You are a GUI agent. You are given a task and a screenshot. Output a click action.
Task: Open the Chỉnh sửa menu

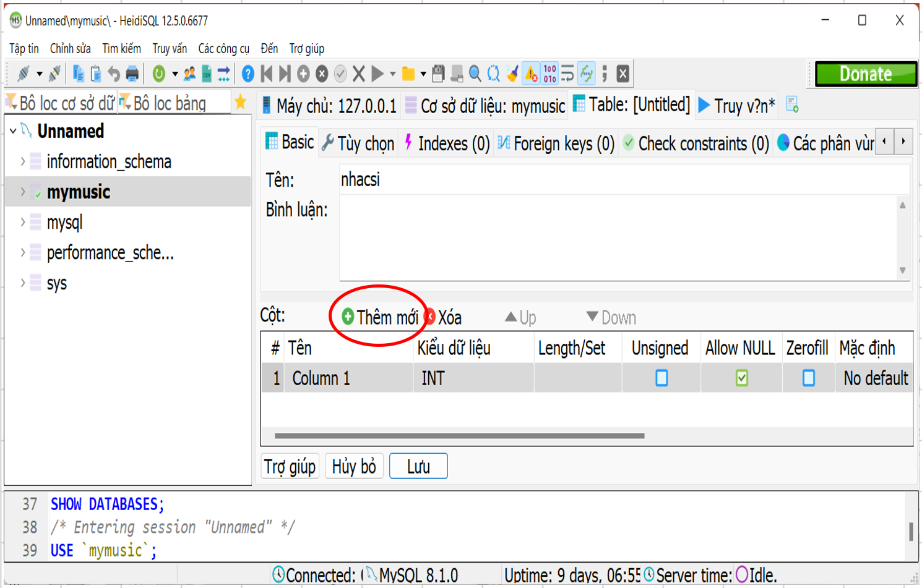pos(71,48)
